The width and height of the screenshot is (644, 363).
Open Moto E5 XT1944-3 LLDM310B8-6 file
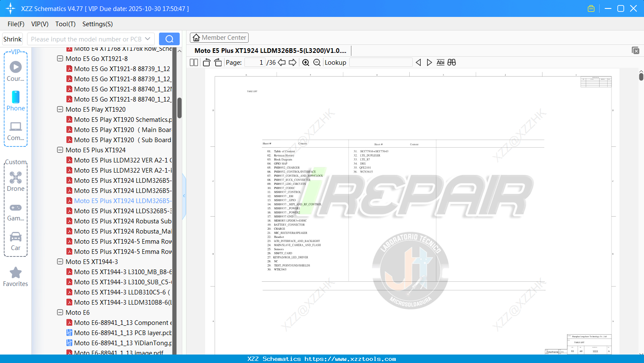[119, 302]
